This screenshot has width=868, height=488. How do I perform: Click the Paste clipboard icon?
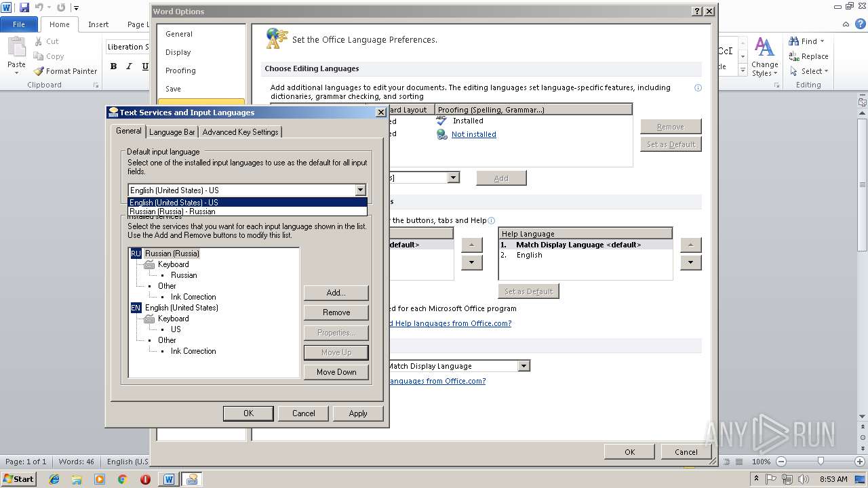point(16,47)
